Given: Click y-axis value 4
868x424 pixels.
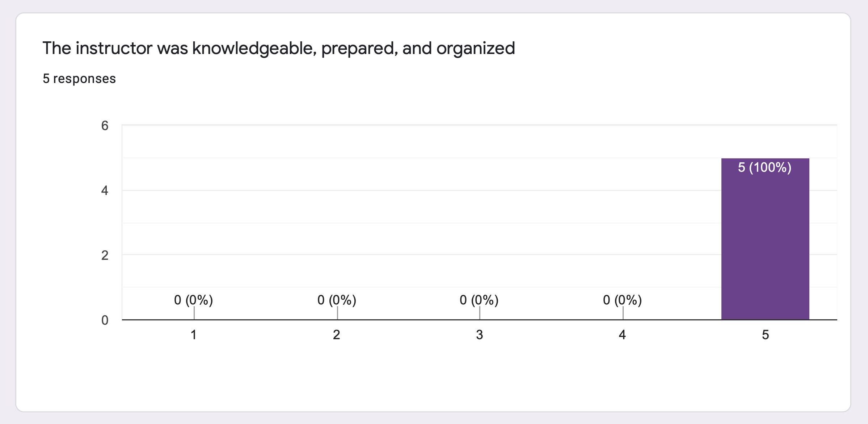Looking at the screenshot, I should (105, 191).
